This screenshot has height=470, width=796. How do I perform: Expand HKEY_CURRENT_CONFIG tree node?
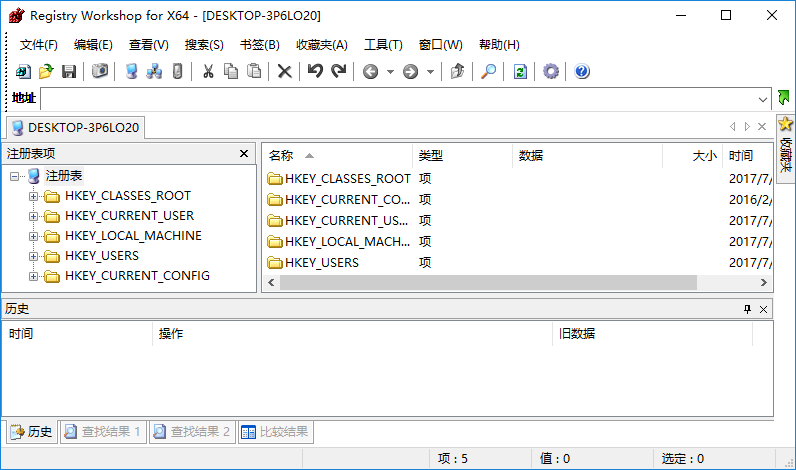coord(34,277)
